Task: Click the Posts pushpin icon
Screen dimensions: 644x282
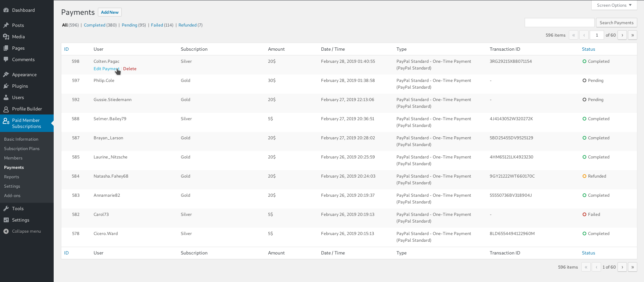Action: click(x=6, y=25)
